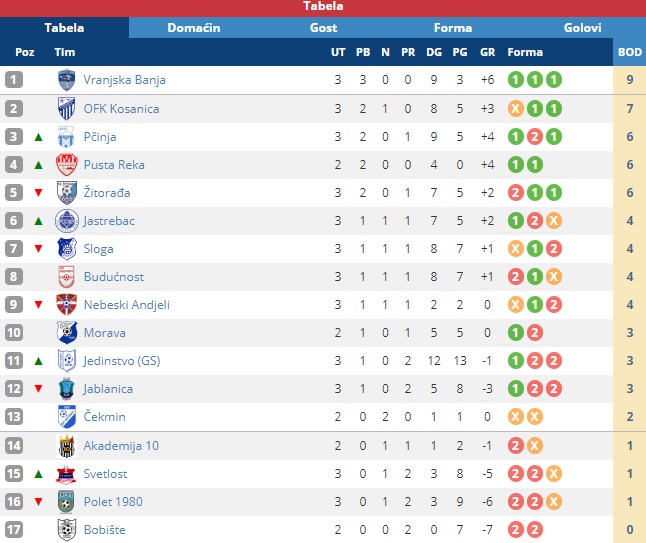
Task: Click the Bobište club crest
Action: (66, 529)
